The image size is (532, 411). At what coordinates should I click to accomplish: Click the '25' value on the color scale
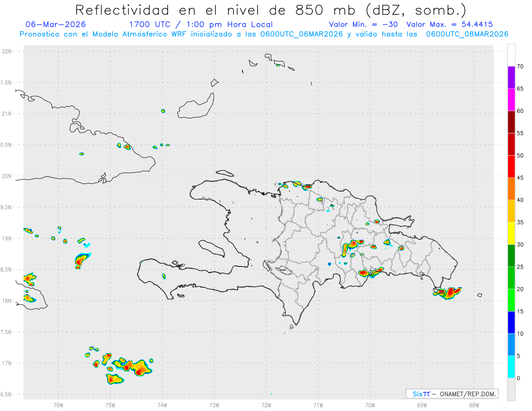click(x=520, y=267)
